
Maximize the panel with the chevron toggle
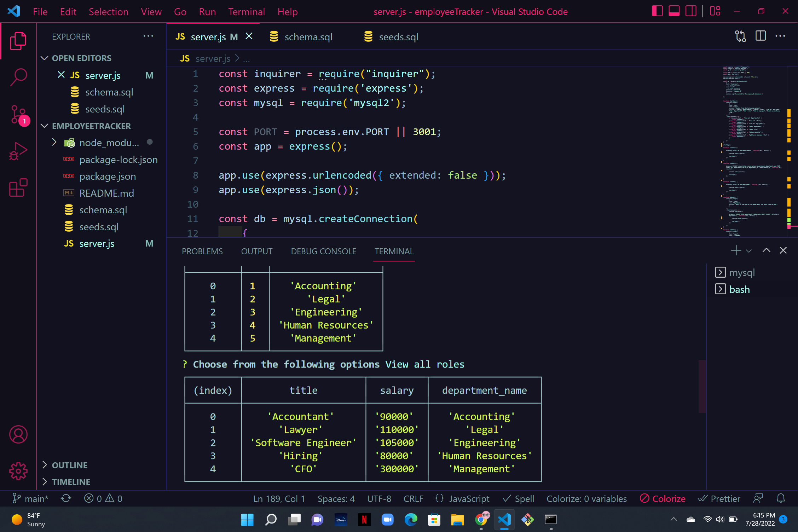point(766,250)
